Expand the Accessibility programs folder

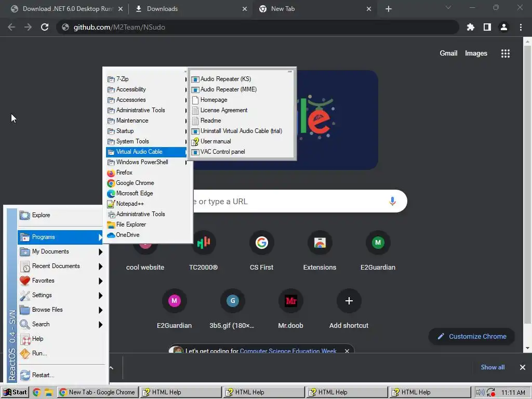click(147, 89)
